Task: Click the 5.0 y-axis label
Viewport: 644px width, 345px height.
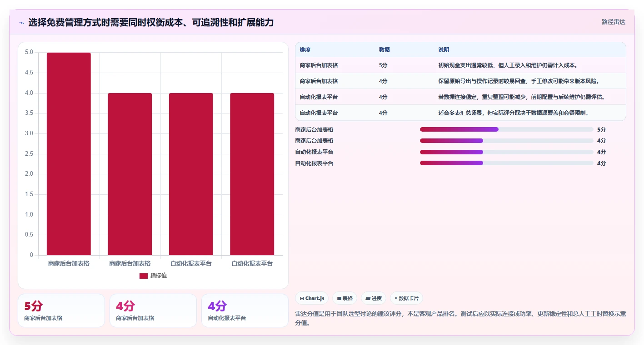Action: tap(29, 52)
